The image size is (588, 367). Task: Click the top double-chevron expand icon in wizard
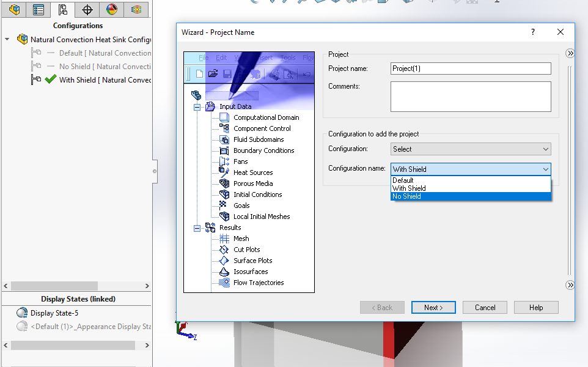pos(570,54)
